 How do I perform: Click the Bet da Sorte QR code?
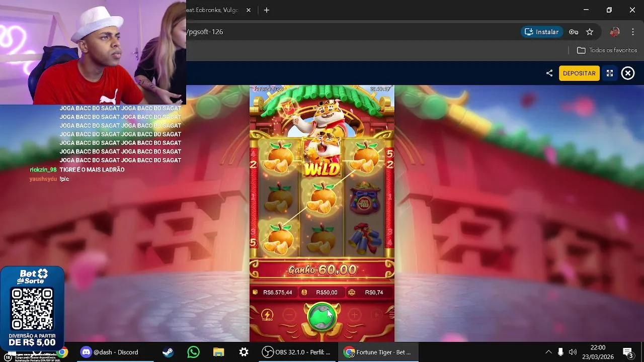click(32, 309)
